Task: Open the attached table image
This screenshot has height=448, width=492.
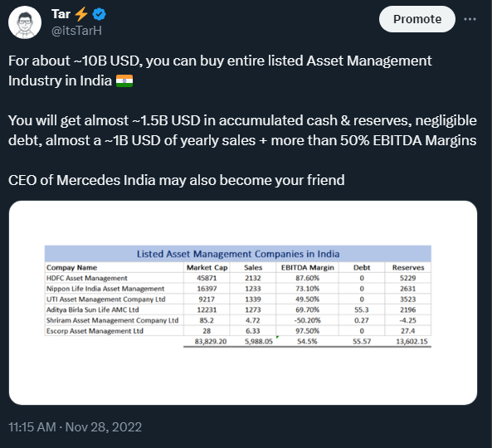Action: point(243,303)
